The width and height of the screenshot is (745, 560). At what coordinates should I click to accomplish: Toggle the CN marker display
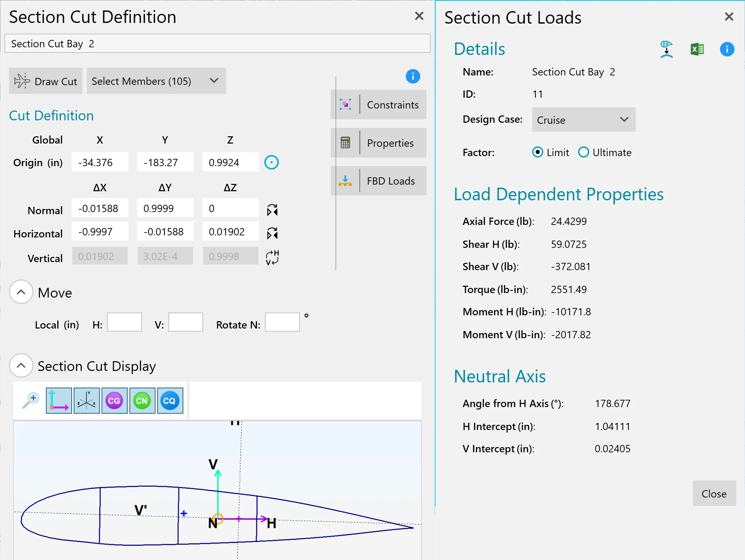coord(142,400)
